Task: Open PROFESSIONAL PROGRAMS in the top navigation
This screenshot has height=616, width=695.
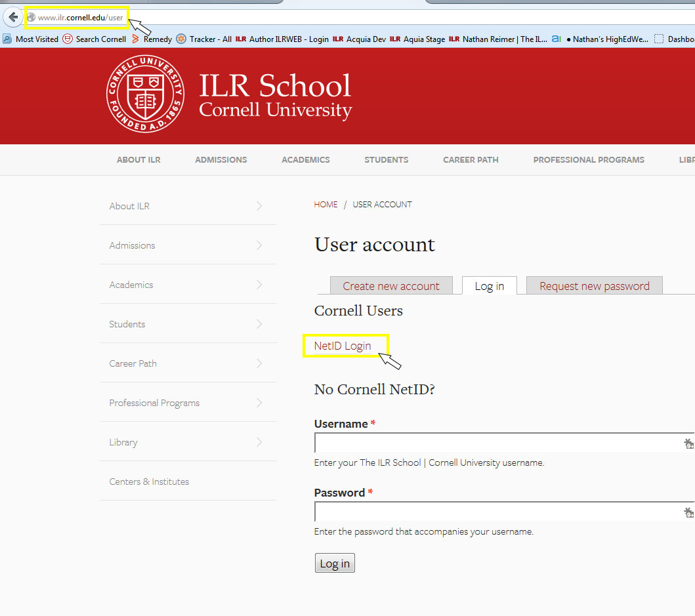Action: click(x=589, y=159)
